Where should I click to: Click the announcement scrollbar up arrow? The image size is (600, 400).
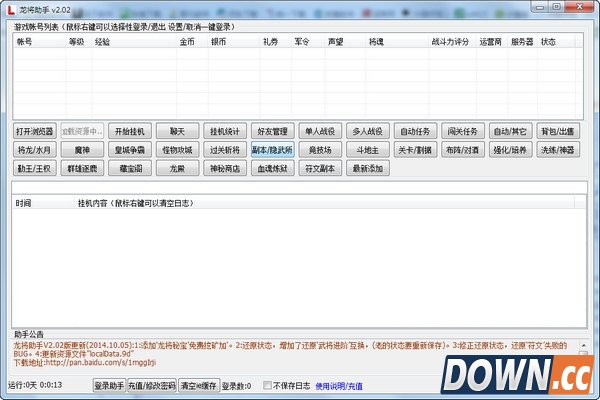click(x=584, y=345)
